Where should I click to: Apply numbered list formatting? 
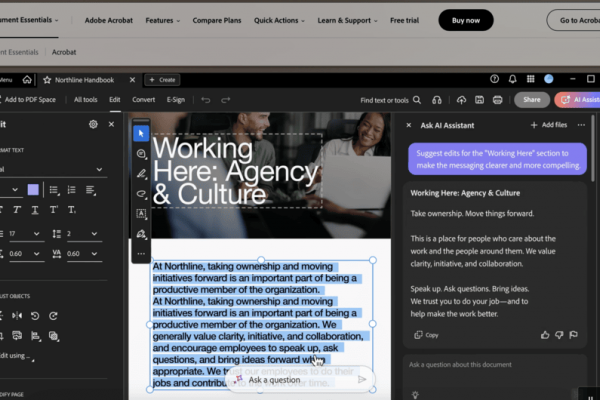[72, 190]
